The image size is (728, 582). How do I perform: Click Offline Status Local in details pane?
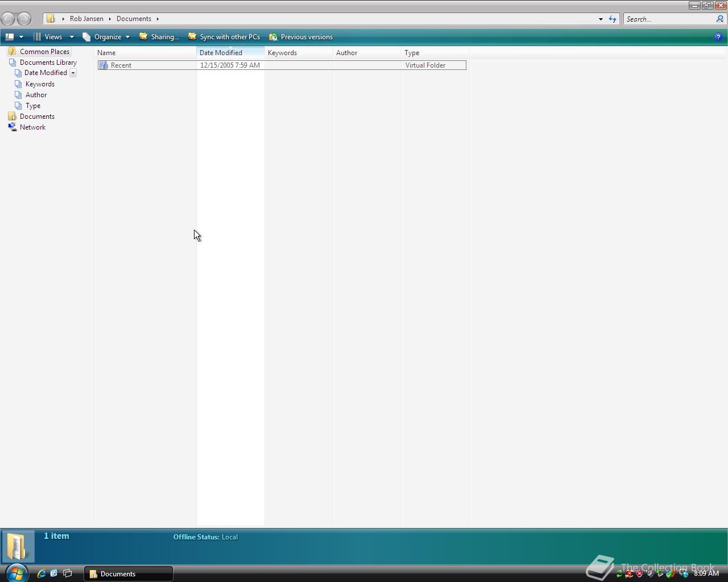[x=205, y=537]
